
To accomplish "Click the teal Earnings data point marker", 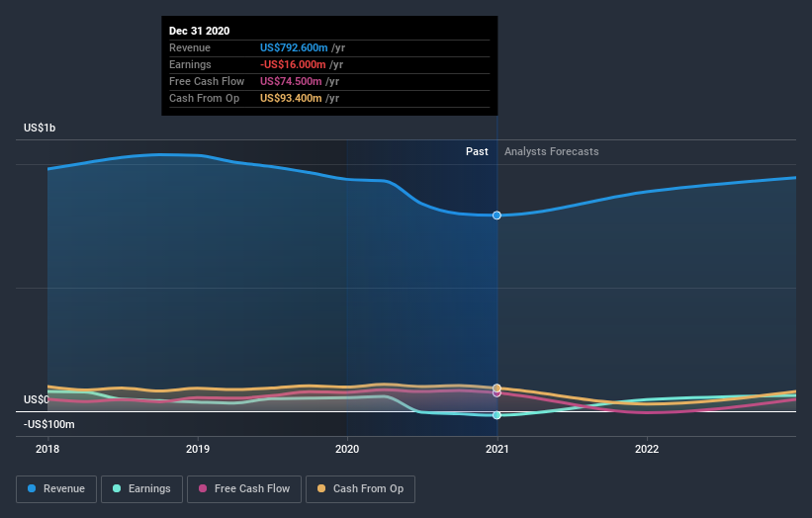I will click(x=496, y=415).
